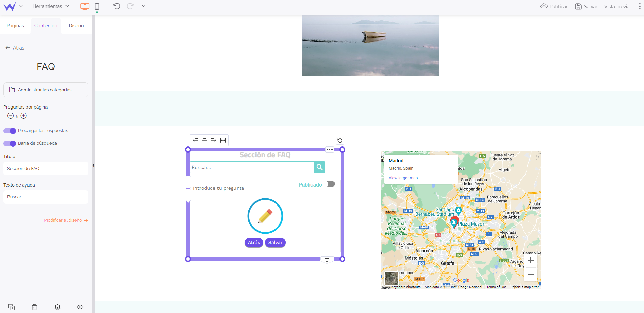
Task: Stretch the FAQ widget to full width
Action: 223,140
